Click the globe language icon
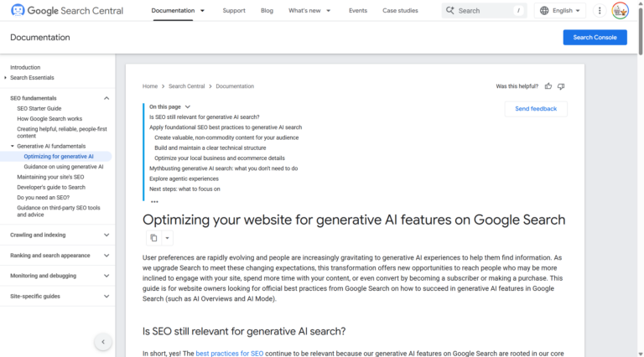644x357 pixels. click(544, 11)
